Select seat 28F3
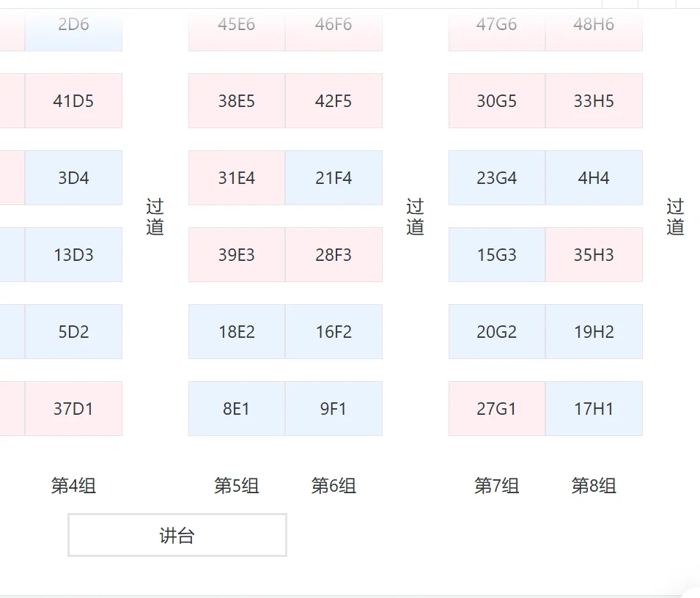The width and height of the screenshot is (700, 598). click(334, 255)
